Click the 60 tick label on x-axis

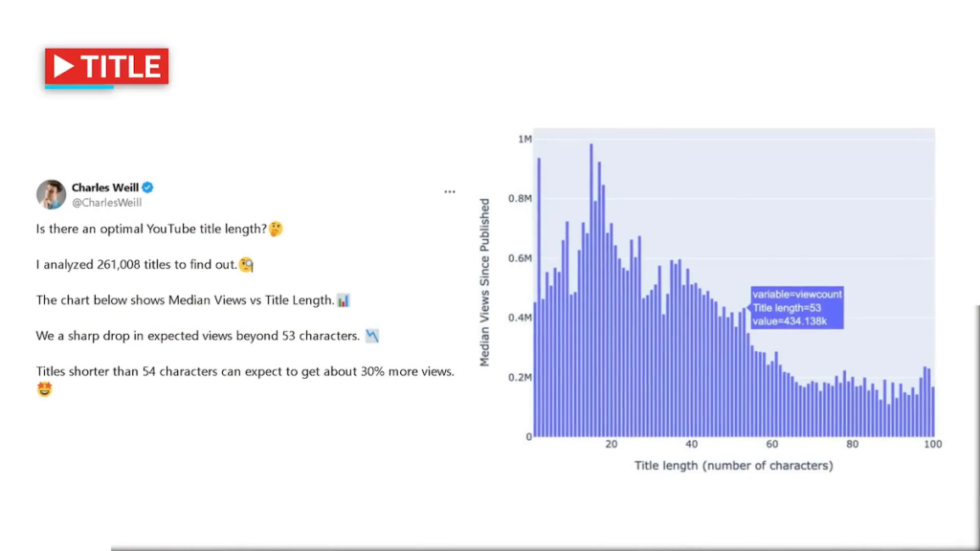pos(772,445)
